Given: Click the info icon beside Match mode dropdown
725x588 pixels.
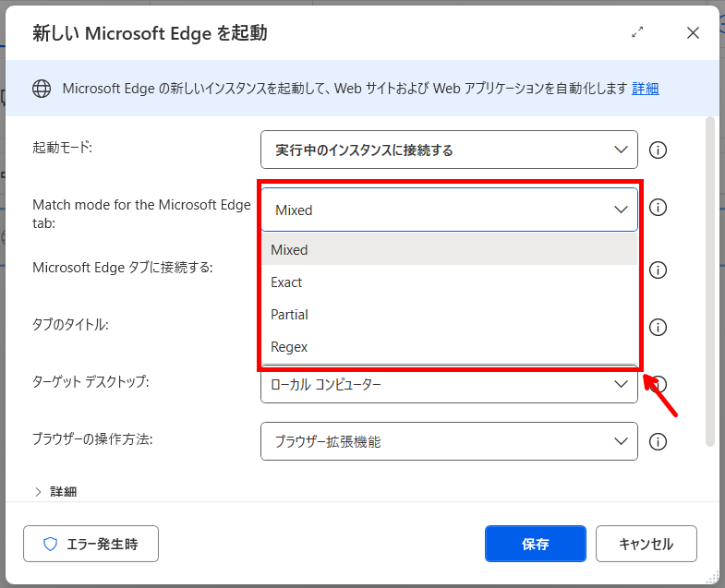Looking at the screenshot, I should [659, 208].
